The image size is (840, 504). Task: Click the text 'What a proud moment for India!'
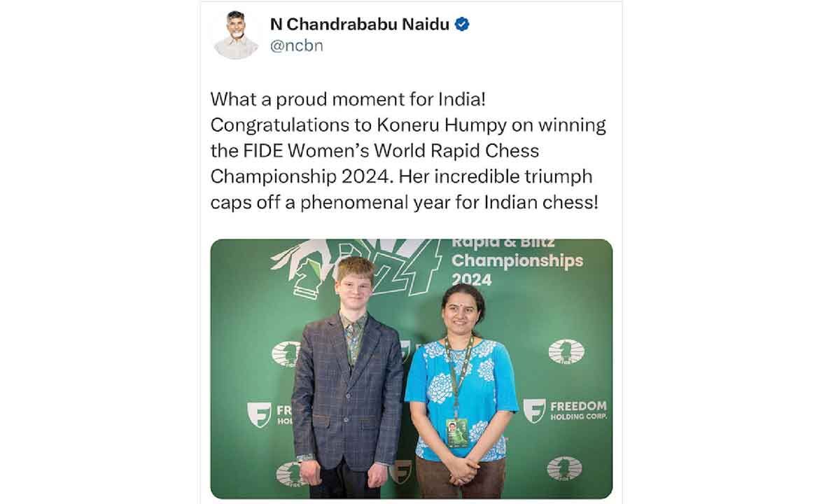tap(347, 100)
